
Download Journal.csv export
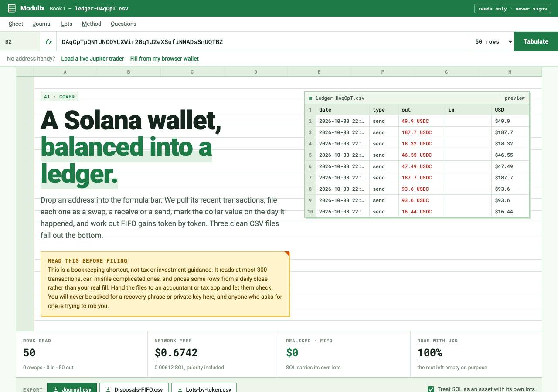click(72, 388)
